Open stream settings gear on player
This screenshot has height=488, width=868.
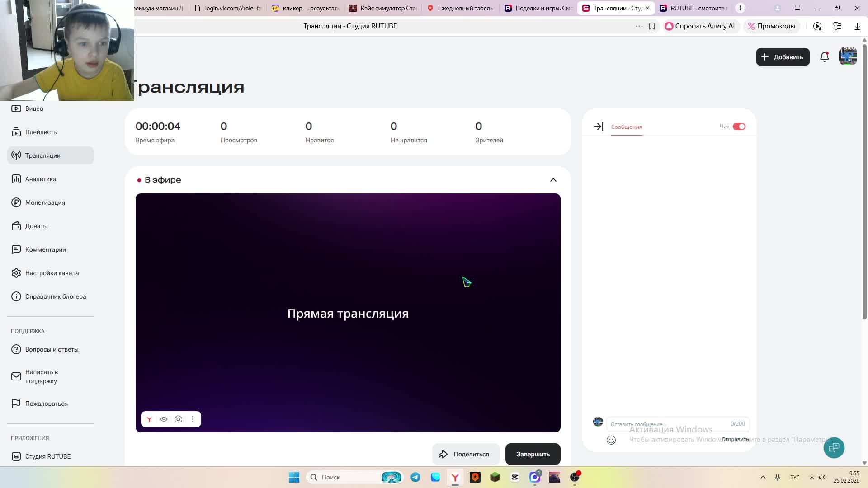coord(178,419)
